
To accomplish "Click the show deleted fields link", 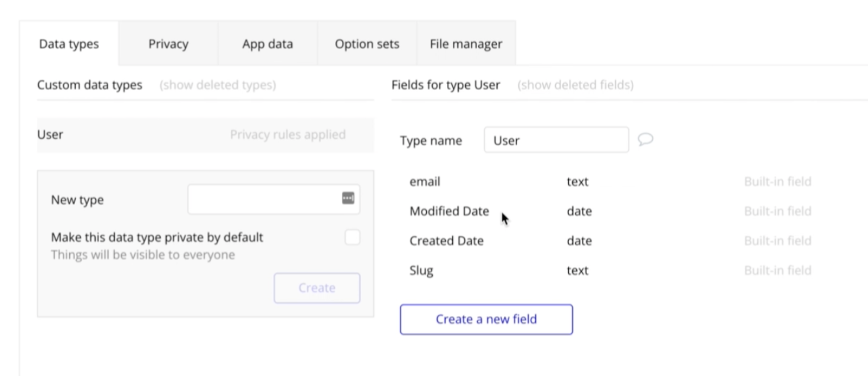I will coord(575,85).
